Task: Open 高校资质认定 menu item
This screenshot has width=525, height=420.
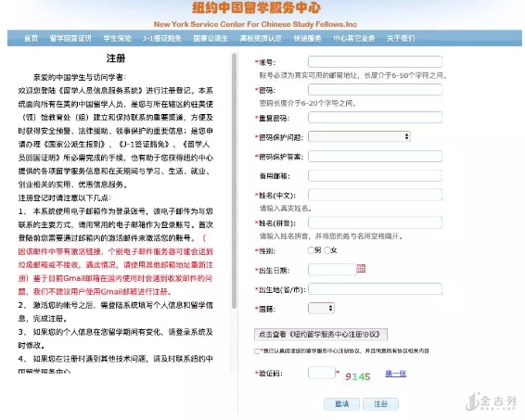Action: (x=261, y=39)
